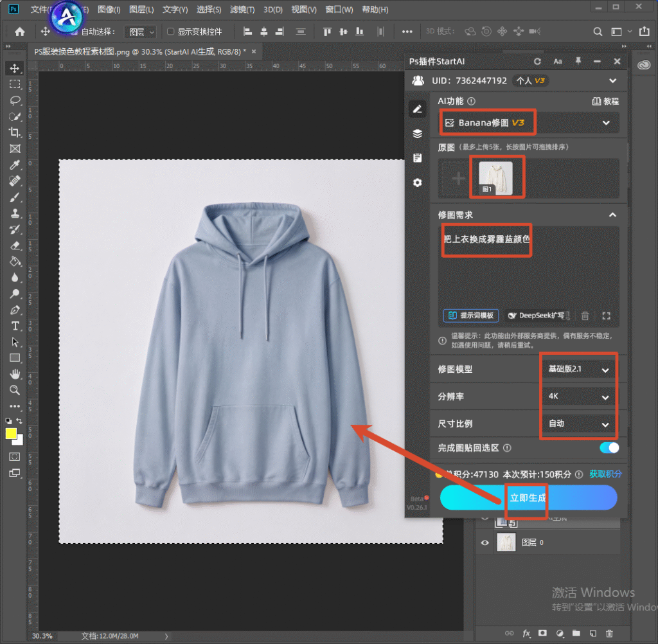Toggle Quick Mask mode in the toolbox
658x644 pixels.
(15, 457)
